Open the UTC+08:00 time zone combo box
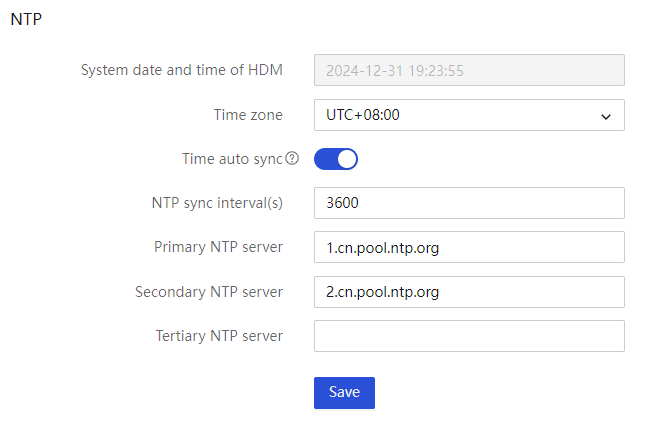660x431 pixels. [x=469, y=115]
